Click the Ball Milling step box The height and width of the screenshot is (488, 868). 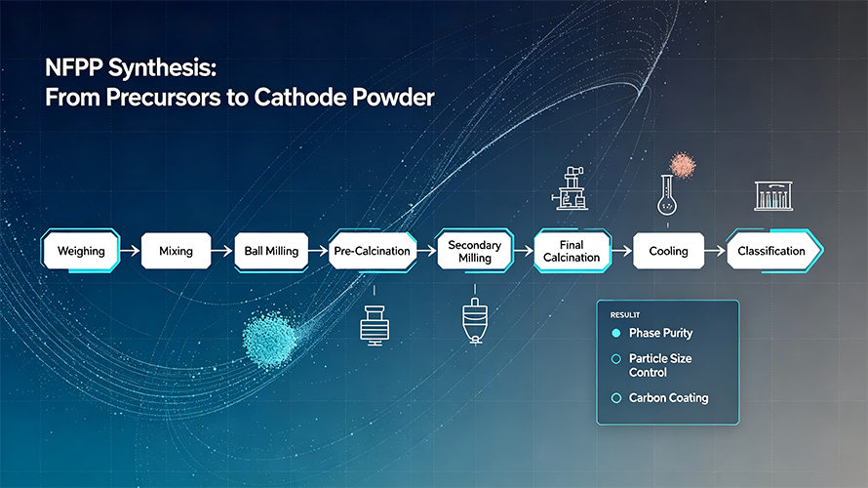click(271, 251)
